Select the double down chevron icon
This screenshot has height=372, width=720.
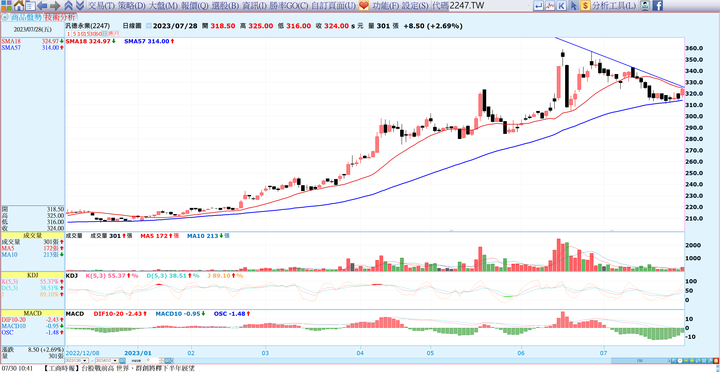point(79,6)
